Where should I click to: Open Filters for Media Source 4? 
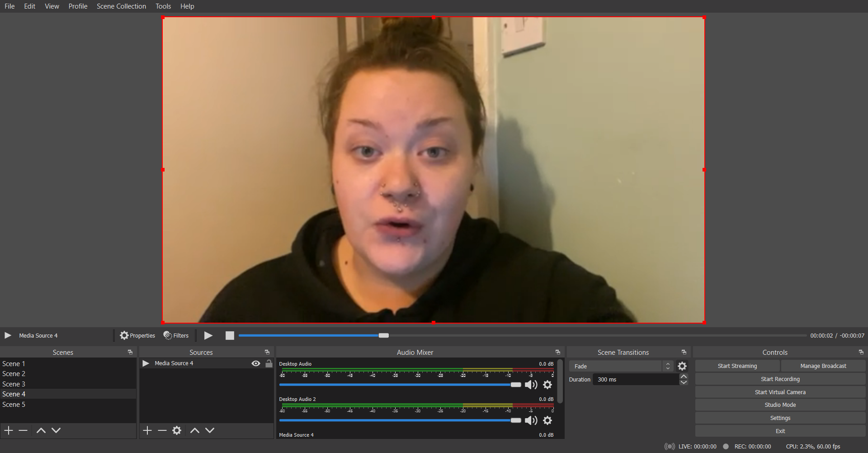176,335
